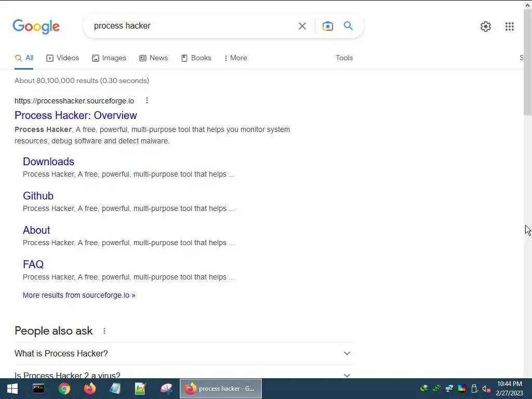Click the network tray icon

(449, 389)
